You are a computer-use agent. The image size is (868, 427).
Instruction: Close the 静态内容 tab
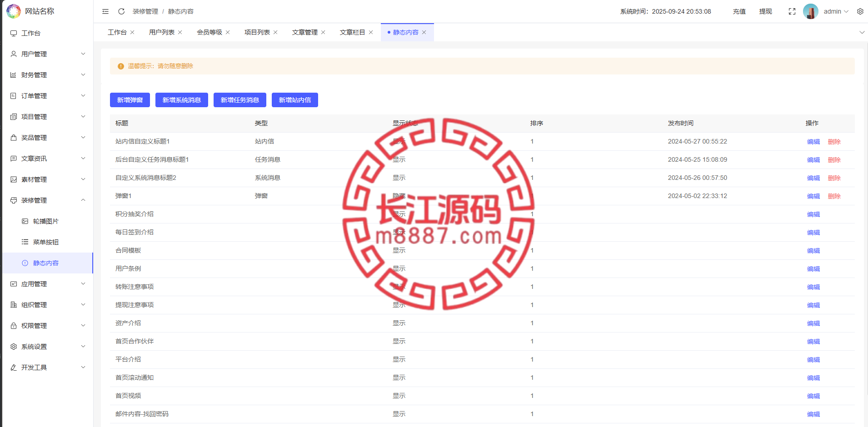(x=424, y=32)
